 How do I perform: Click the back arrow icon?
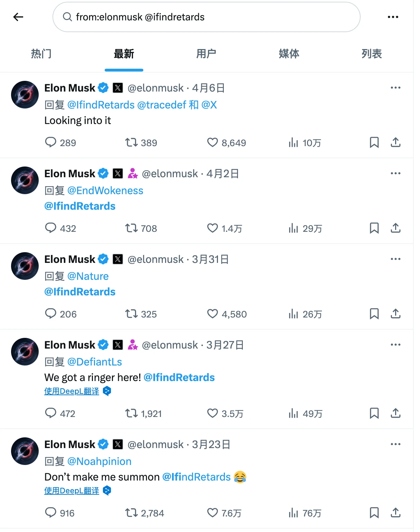pyautogui.click(x=18, y=17)
